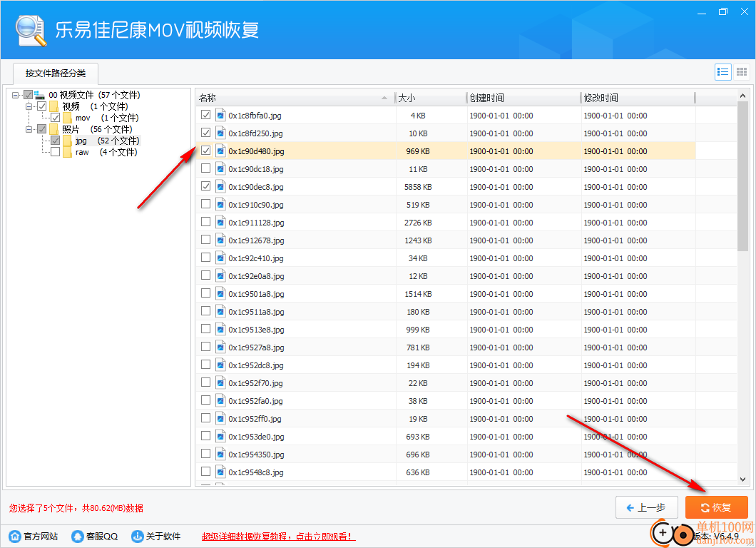The width and height of the screenshot is (756, 548).
Task: Click the magnifier app logo
Action: coord(31,31)
